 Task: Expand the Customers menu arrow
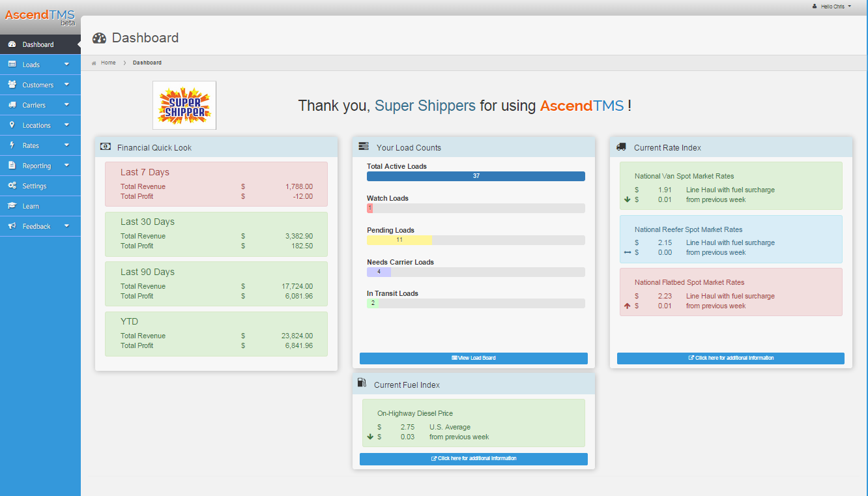pyautogui.click(x=66, y=85)
